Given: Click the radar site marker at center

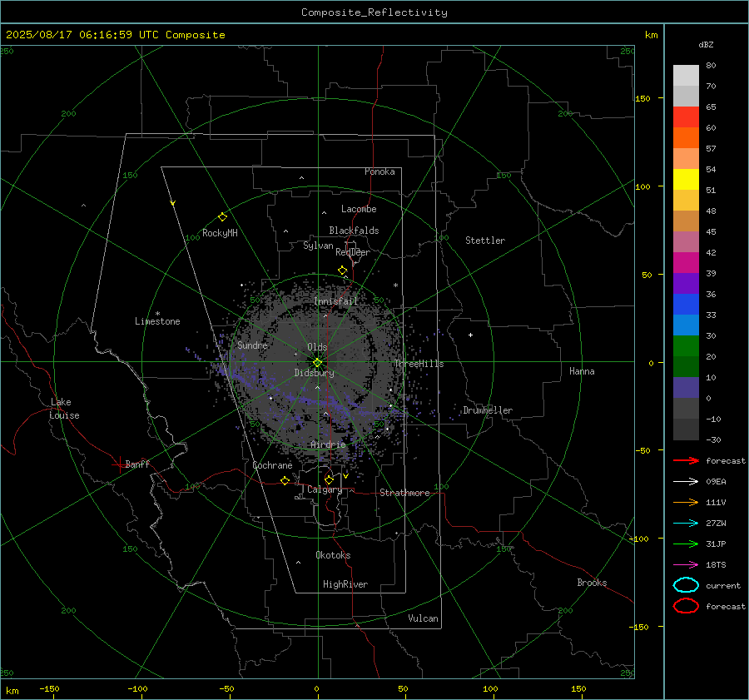Looking at the screenshot, I should pyautogui.click(x=318, y=363).
